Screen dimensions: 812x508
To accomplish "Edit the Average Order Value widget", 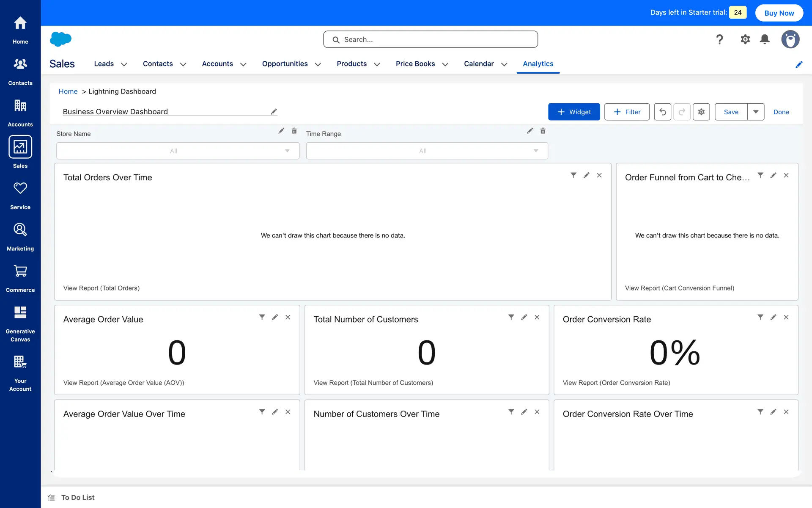I will click(x=275, y=317).
